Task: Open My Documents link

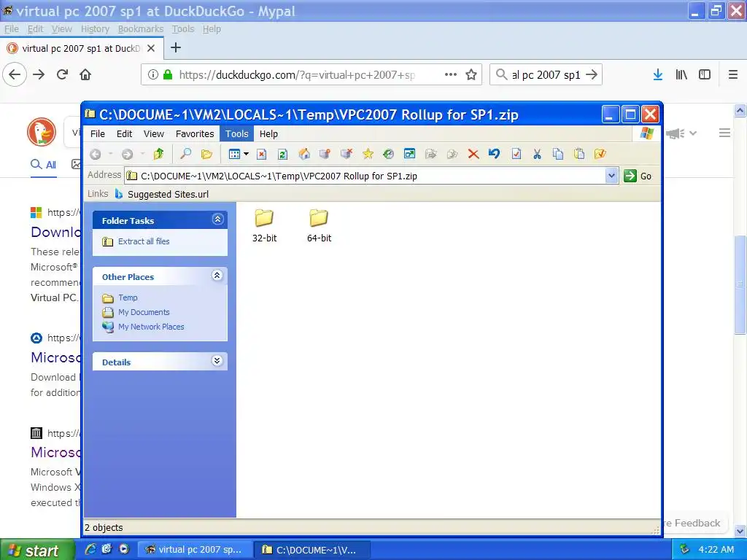Action: click(144, 312)
